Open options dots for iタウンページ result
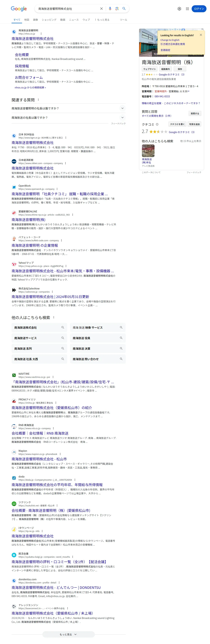Screen dimensions: 210x644 click(42, 531)
